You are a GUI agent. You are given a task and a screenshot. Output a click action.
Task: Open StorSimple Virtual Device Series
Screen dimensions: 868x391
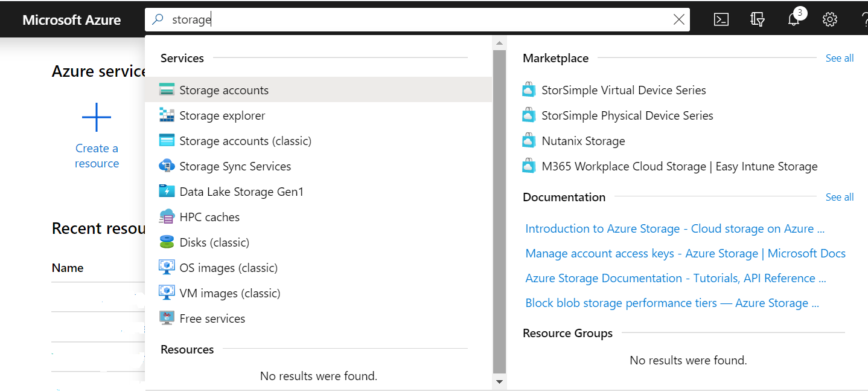tap(624, 90)
